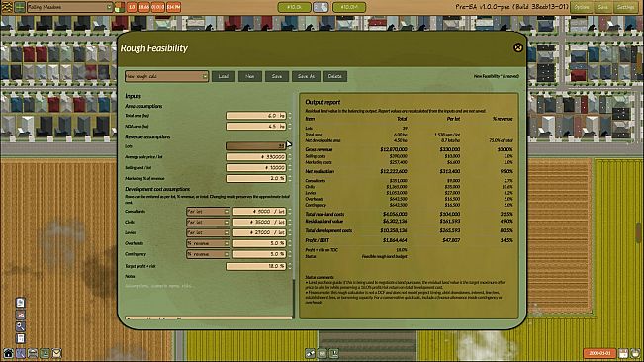Open the Contingency cost mode dropdown
Screen dimensions: 644x362
tap(208, 254)
